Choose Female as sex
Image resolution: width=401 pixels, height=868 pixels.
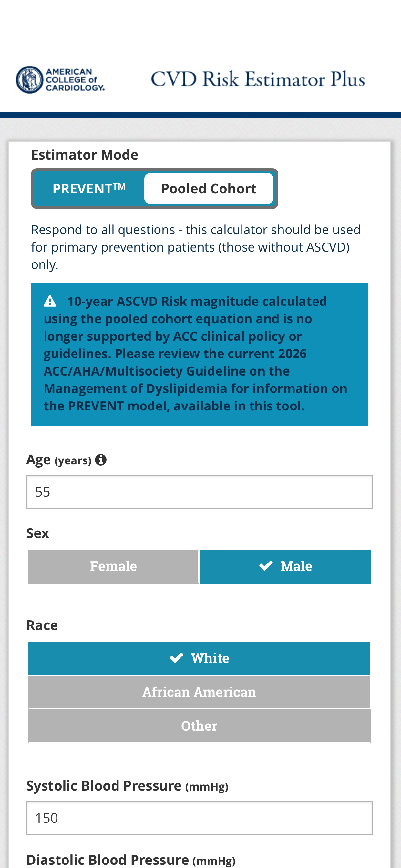click(113, 566)
